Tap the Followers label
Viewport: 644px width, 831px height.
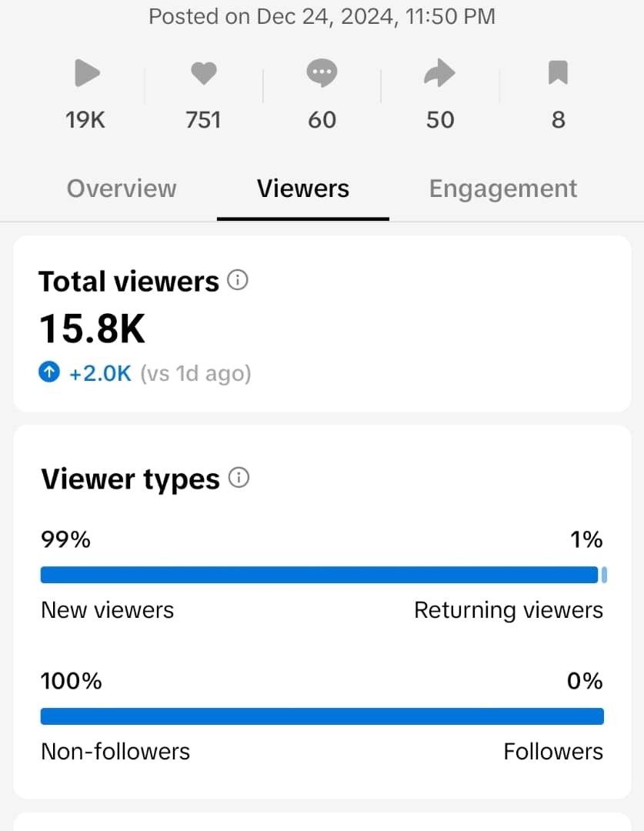[553, 751]
